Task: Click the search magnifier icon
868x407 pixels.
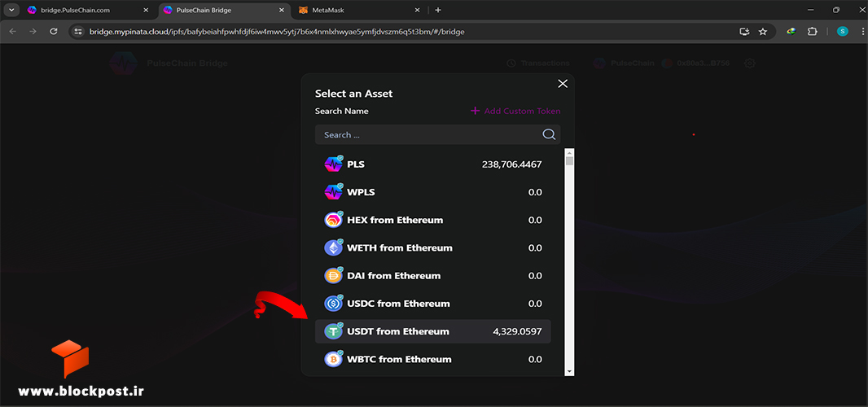Action: tap(549, 134)
